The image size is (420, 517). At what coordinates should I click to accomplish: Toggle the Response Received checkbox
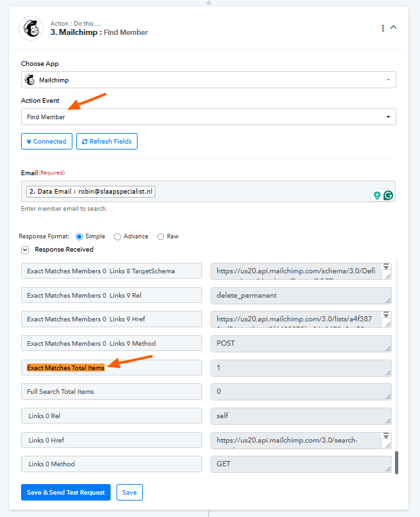pos(25,250)
